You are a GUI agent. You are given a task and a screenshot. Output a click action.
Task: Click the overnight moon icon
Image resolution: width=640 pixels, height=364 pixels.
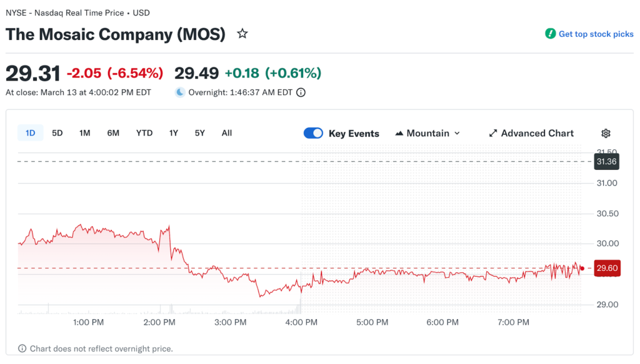click(180, 92)
